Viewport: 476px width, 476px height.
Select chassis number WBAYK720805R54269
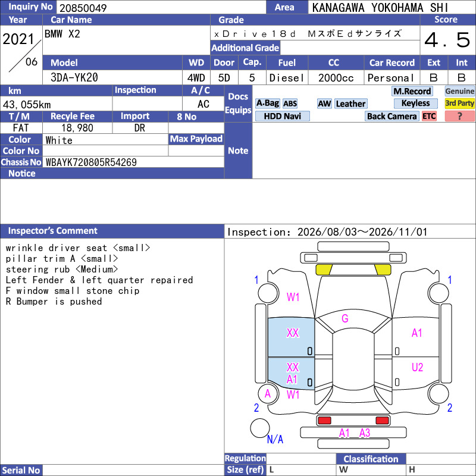91,162
